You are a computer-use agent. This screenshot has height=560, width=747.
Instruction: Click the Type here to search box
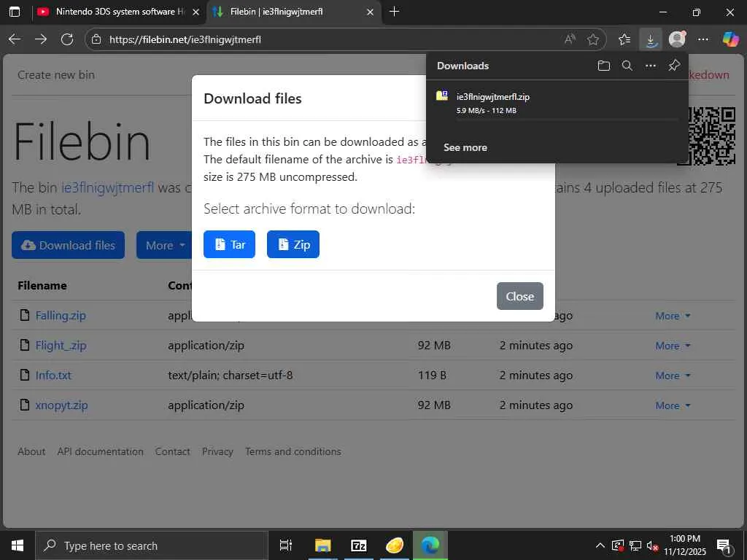coord(152,545)
